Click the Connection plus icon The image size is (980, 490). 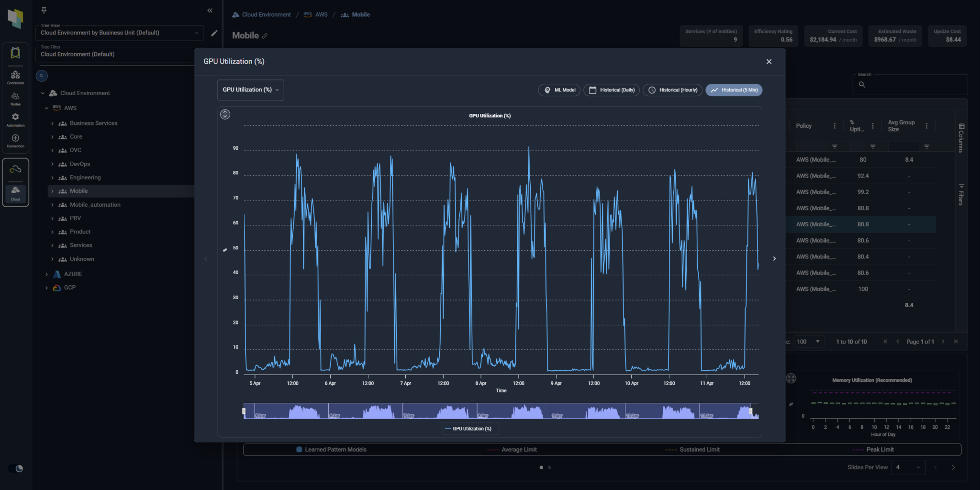click(15, 139)
